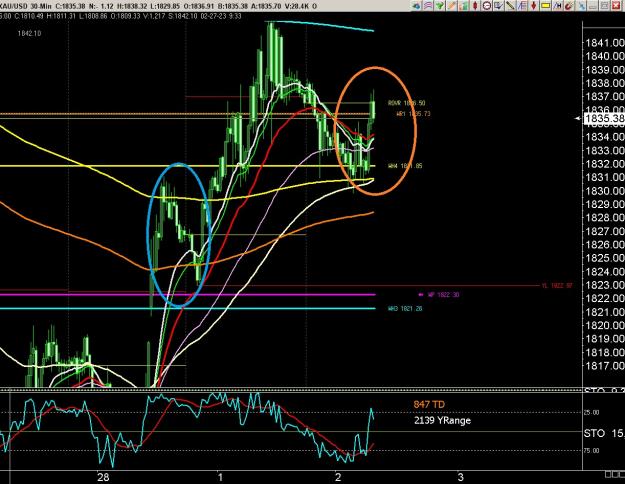The height and width of the screenshot is (484, 625).
Task: Click the L:1829.85 low value in header
Action: click(165, 6)
